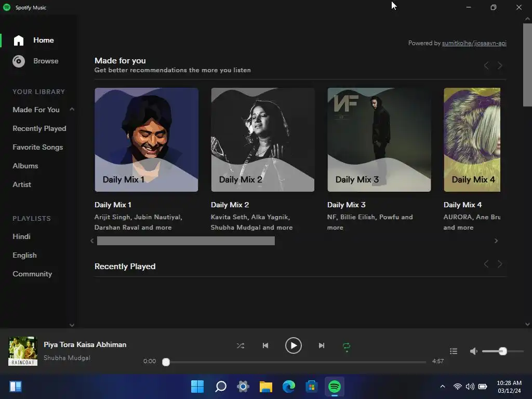Open Daily Mix 1 cover

[x=146, y=140]
